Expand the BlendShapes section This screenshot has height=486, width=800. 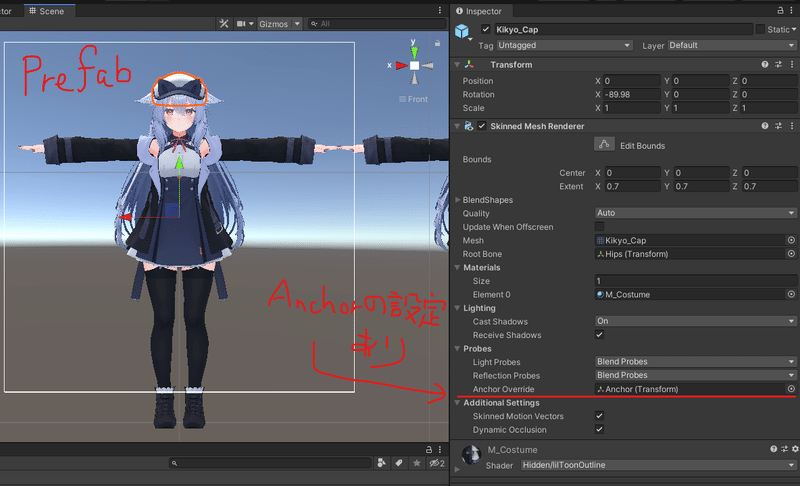pos(458,199)
